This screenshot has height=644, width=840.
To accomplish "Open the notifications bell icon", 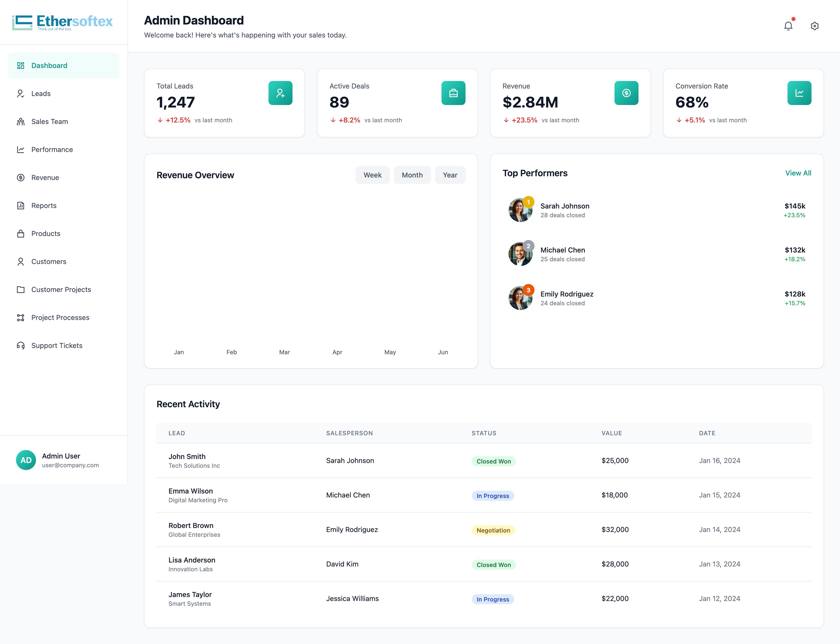I will (788, 26).
